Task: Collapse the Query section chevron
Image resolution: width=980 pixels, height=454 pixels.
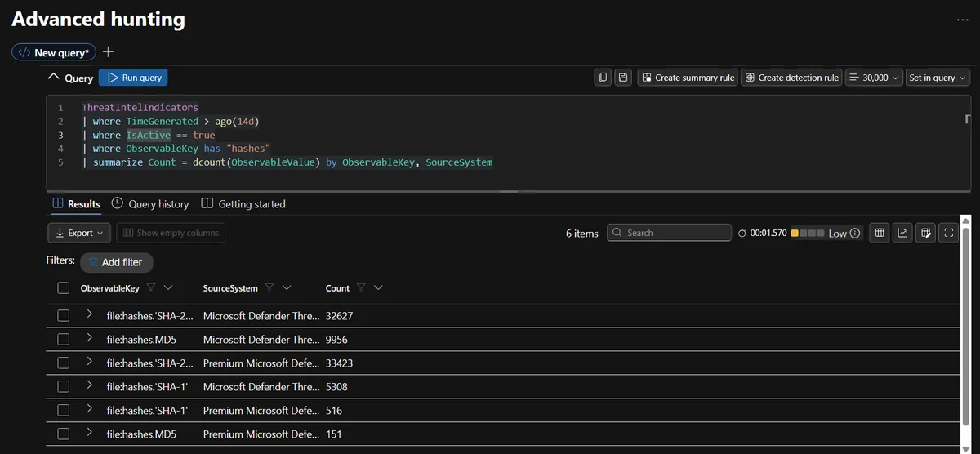Action: pos(54,78)
